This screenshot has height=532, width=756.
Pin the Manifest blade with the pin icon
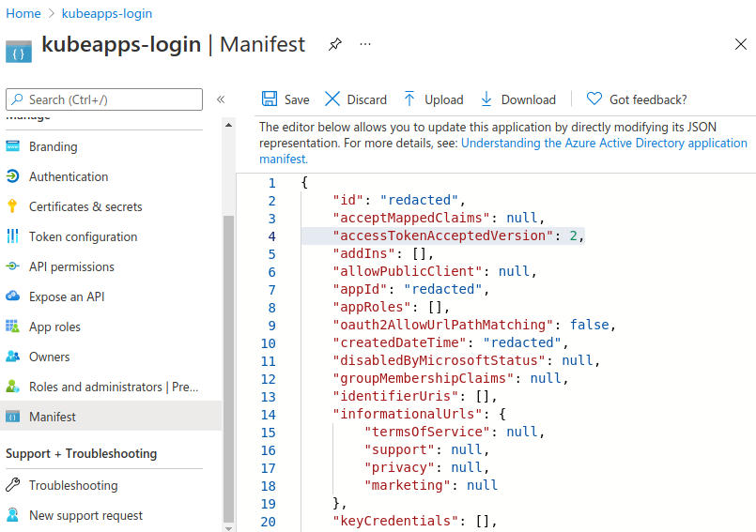[335, 44]
